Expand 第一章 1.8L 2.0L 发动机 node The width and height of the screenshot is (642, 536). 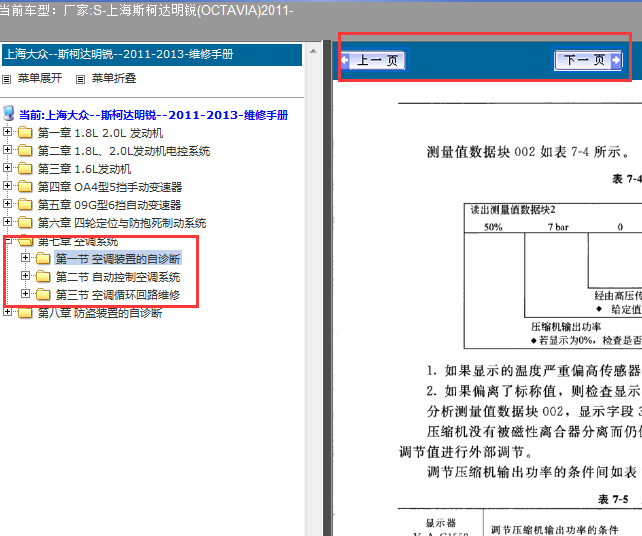pyautogui.click(x=7, y=131)
